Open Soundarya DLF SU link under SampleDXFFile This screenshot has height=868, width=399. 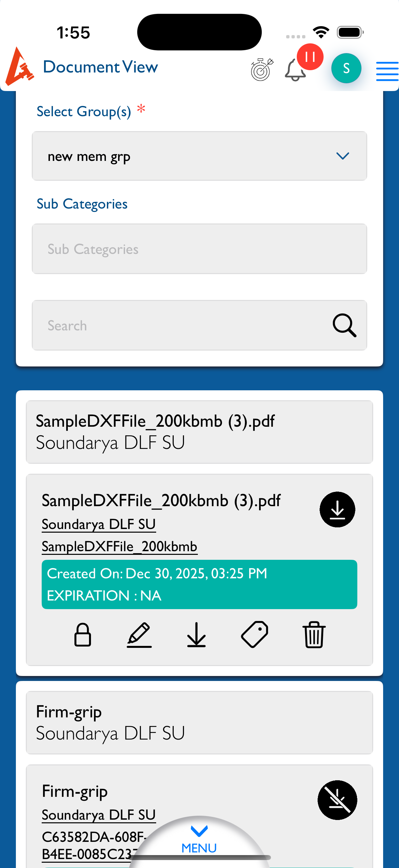(99, 524)
